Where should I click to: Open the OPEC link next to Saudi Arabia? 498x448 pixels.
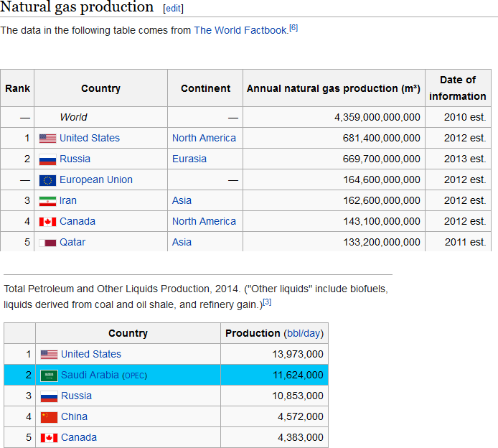tap(135, 375)
